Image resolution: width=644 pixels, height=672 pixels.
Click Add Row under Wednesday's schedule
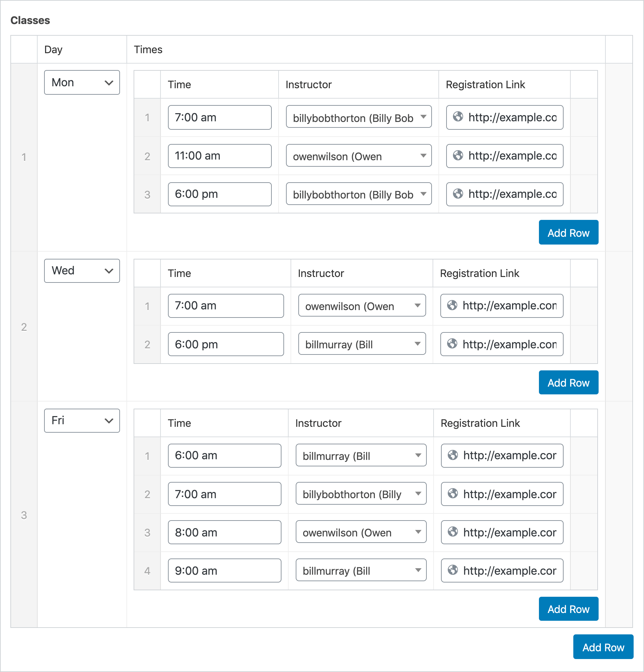[568, 383]
